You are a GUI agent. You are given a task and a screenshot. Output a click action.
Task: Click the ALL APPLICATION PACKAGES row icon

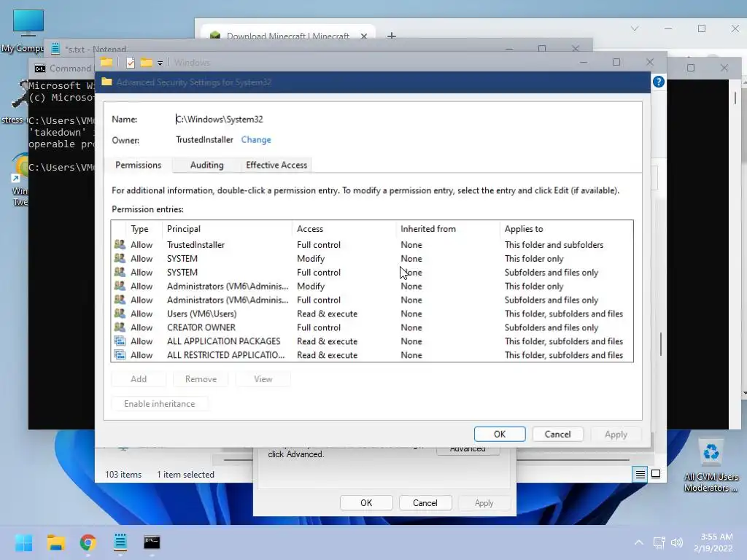click(x=120, y=341)
